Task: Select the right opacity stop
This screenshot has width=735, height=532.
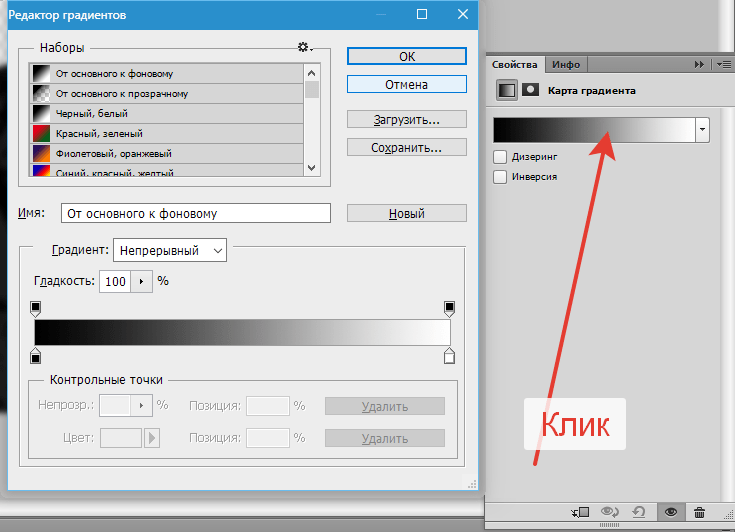Action: click(x=449, y=309)
